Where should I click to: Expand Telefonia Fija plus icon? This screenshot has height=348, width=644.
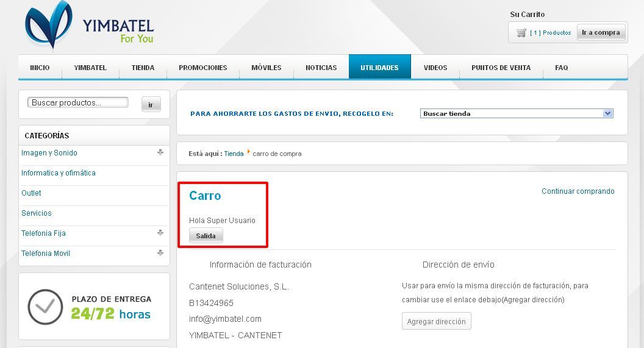[160, 233]
